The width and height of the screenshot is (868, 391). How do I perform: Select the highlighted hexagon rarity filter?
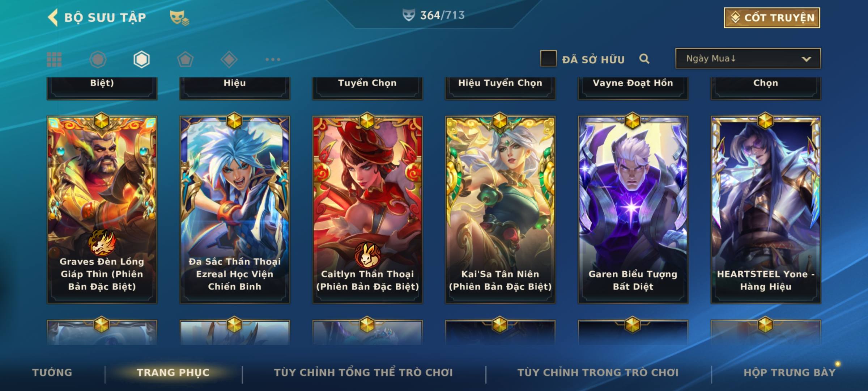click(141, 59)
